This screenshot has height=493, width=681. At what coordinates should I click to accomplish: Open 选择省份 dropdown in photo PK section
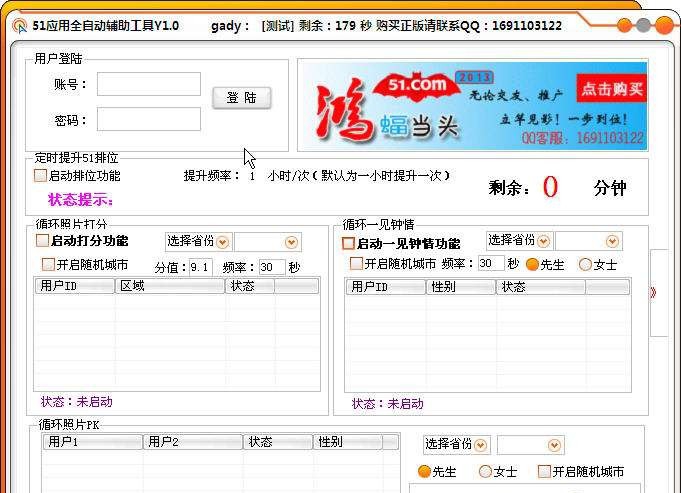click(x=457, y=444)
